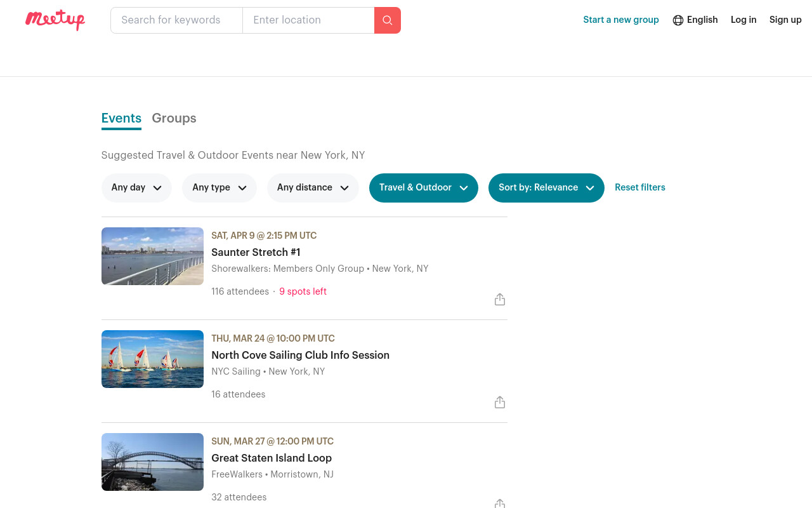Share the Saunter Stretch #1 event
Screen dimensions: 812x508
[500, 299]
